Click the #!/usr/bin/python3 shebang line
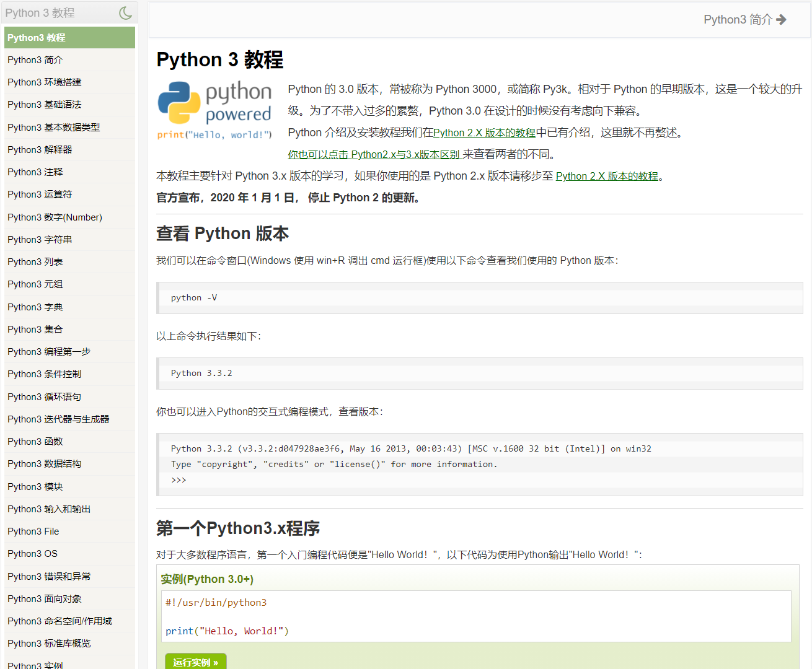The height and width of the screenshot is (669, 812). tap(216, 603)
